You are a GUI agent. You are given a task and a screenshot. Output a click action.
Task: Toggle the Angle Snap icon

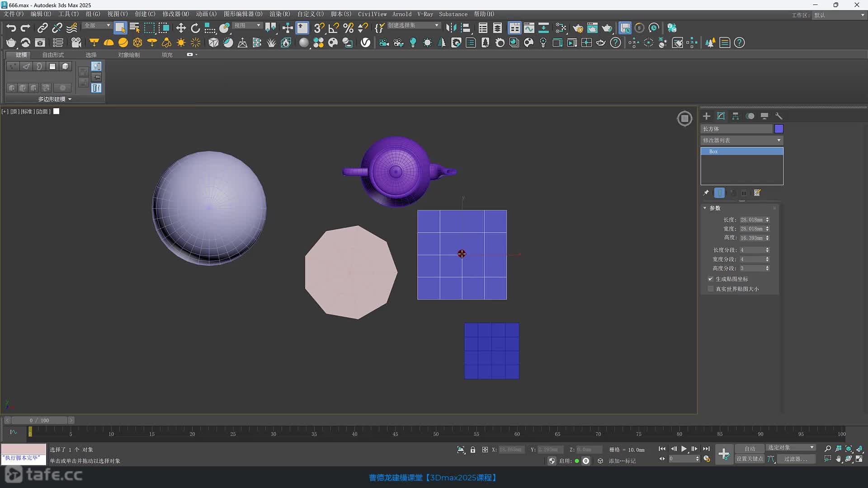(x=334, y=28)
